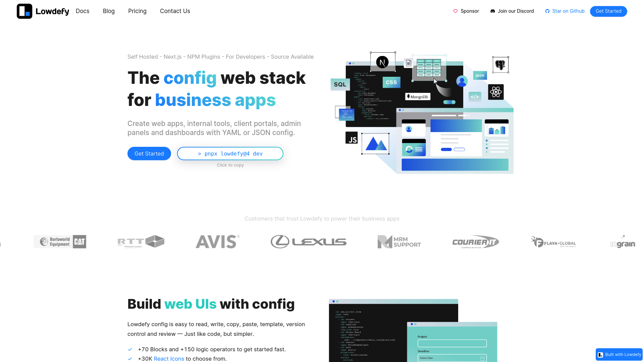Expand the Blog navigation menu
Viewport: 644px width, 362px height.
[x=108, y=11]
